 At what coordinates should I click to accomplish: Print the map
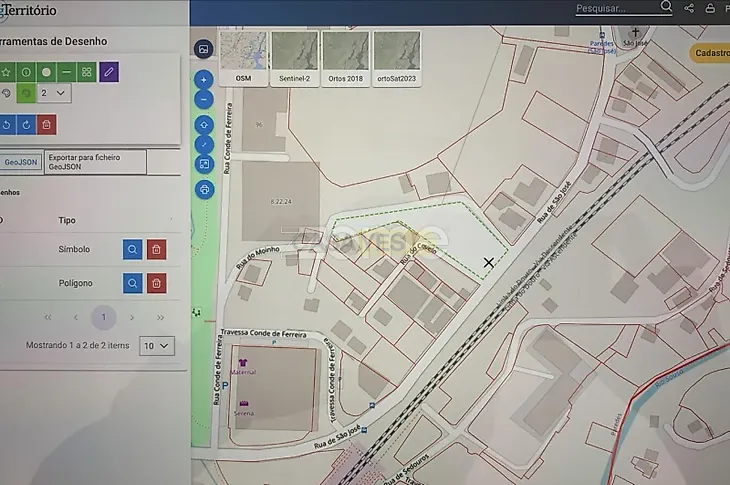[x=204, y=189]
